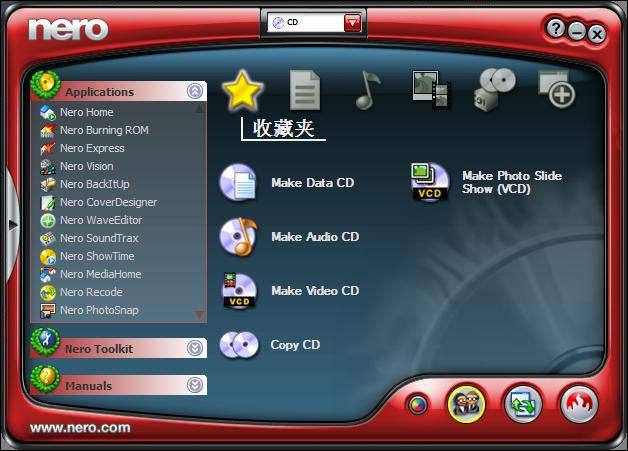The width and height of the screenshot is (628, 451).
Task: Collapse the Applications panel
Action: coord(195,92)
